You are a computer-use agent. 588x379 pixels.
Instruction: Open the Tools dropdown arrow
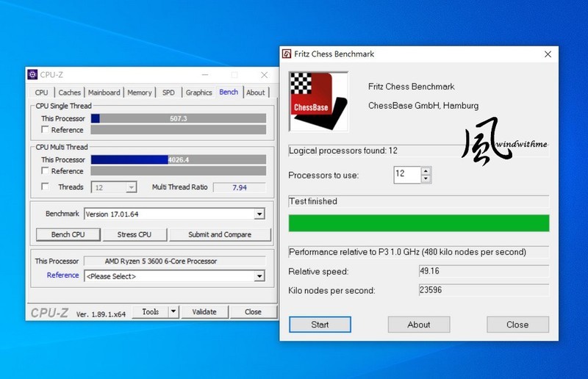tap(173, 311)
